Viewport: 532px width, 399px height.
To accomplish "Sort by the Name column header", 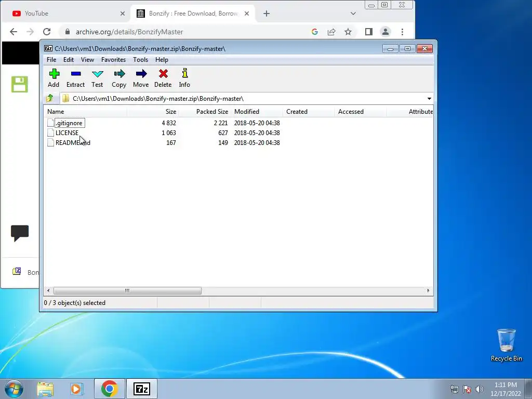I will (x=86, y=112).
